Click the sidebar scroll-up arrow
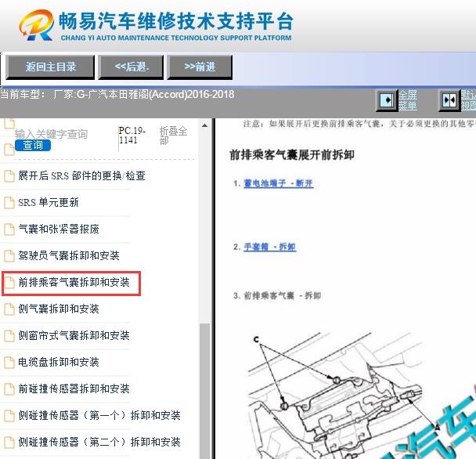 205,125
